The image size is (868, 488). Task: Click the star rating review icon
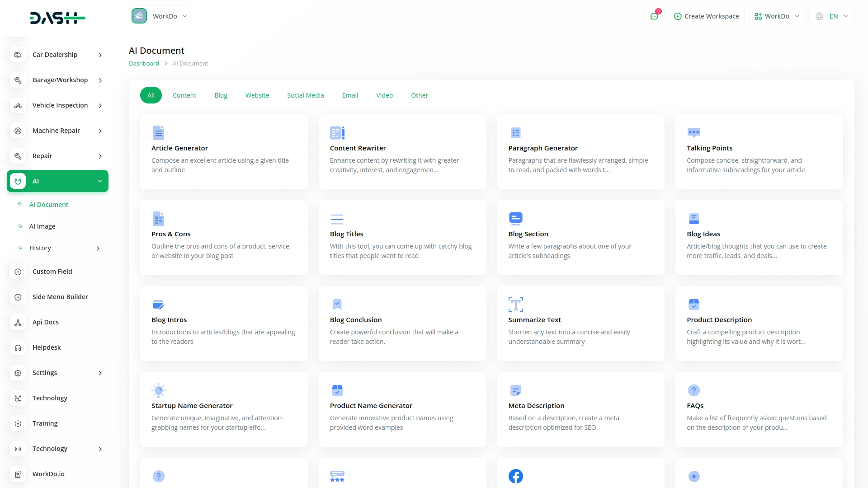[337, 476]
